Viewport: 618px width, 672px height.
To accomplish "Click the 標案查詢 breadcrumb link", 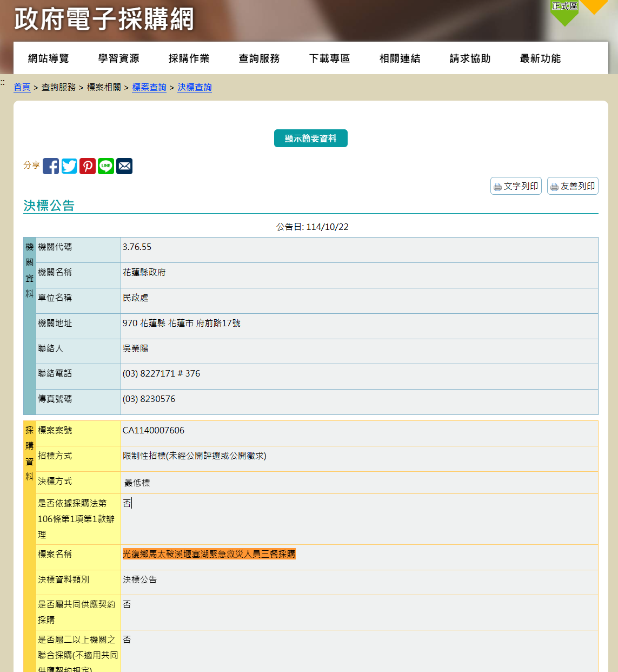I will click(x=149, y=87).
